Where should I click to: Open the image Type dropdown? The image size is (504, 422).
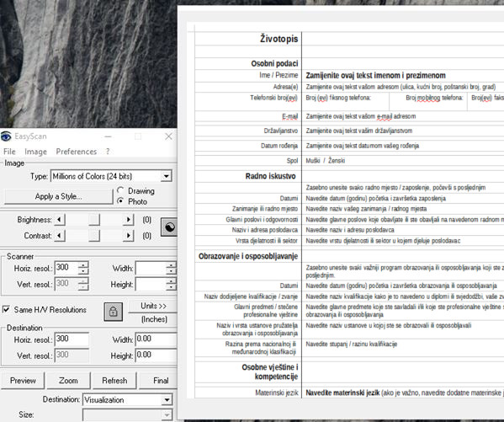166,176
